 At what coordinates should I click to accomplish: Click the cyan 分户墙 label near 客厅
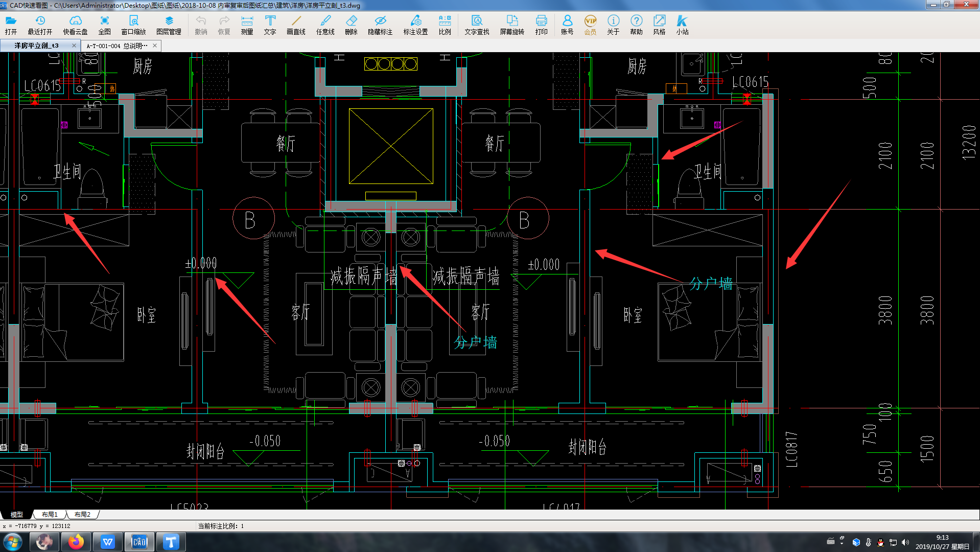pos(476,342)
